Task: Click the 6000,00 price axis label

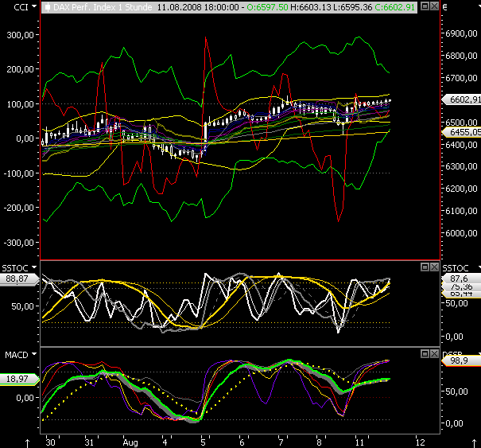Action: click(x=461, y=233)
